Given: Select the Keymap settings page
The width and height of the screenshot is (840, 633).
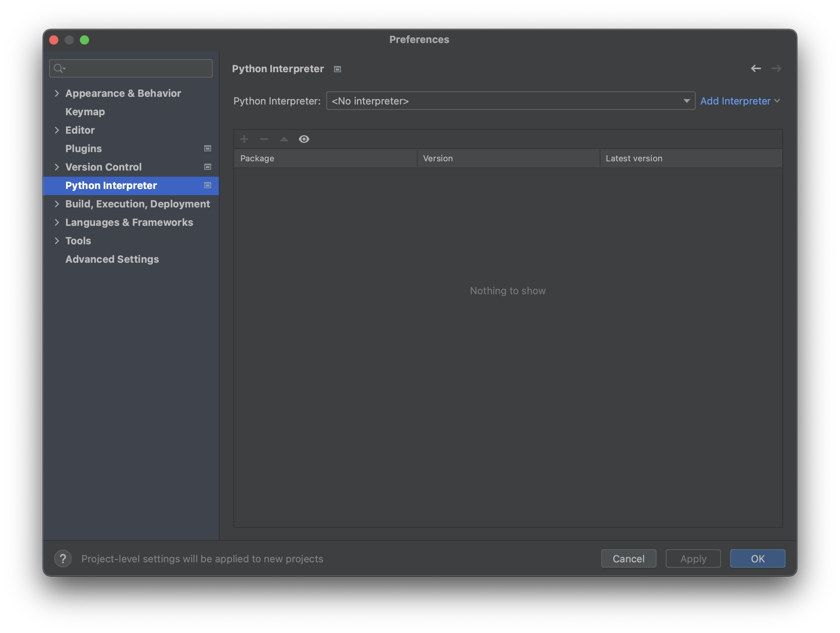Looking at the screenshot, I should pos(85,111).
